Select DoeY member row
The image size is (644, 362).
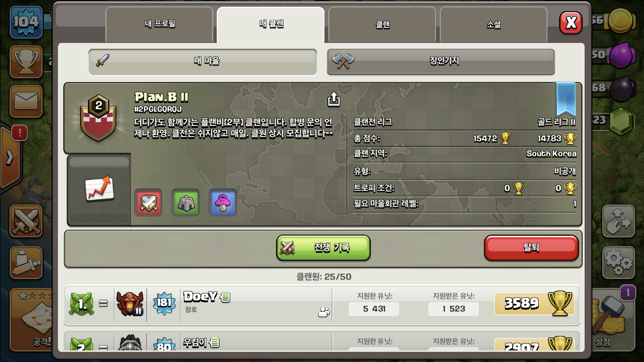(322, 304)
